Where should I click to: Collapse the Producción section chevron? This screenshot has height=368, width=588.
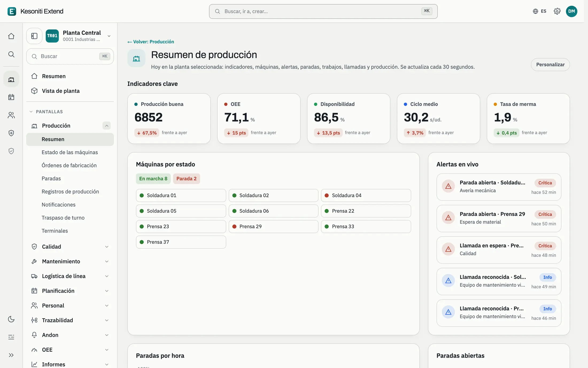[x=107, y=126]
